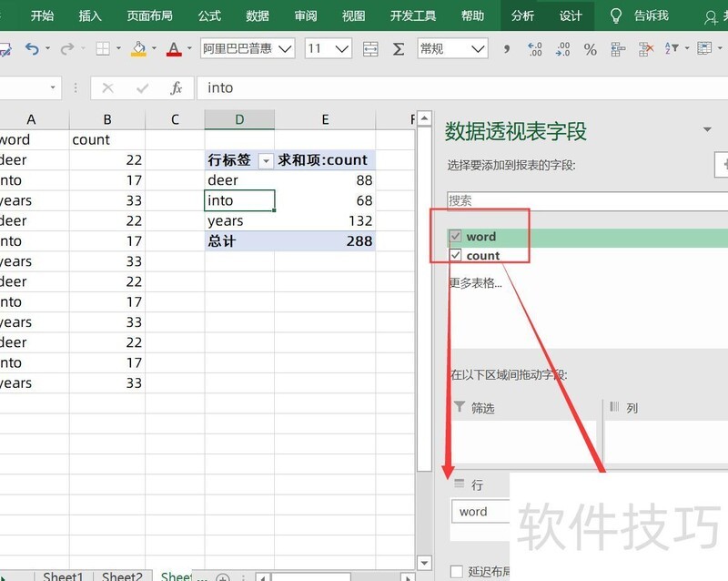Image resolution: width=728 pixels, height=581 pixels.
Task: Click the Undo arrow icon
Action: pyautogui.click(x=32, y=49)
